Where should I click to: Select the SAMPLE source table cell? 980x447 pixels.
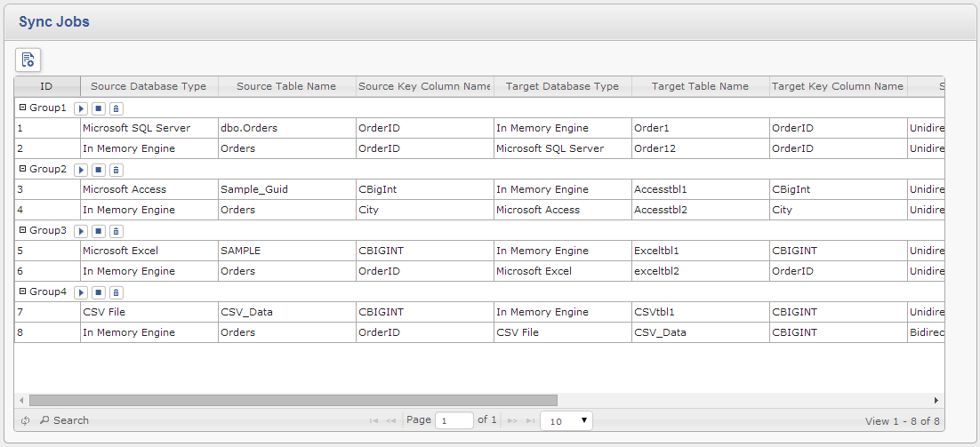click(x=287, y=251)
